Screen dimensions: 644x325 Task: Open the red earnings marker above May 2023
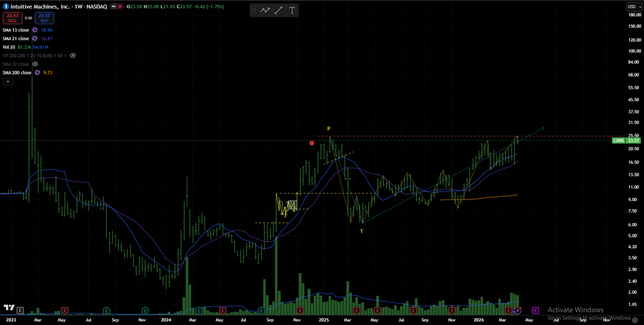click(x=64, y=310)
